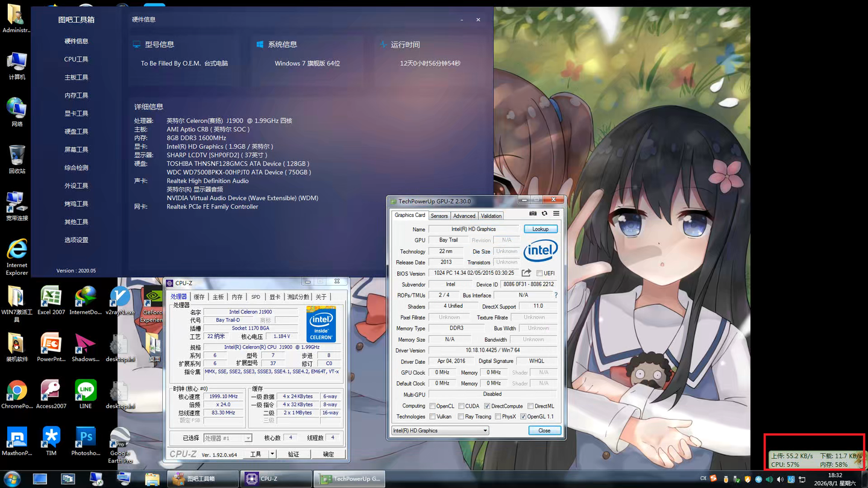Screen dimensions: 868x488
Task: Toggle the OpenCL checkbox
Action: [432, 406]
